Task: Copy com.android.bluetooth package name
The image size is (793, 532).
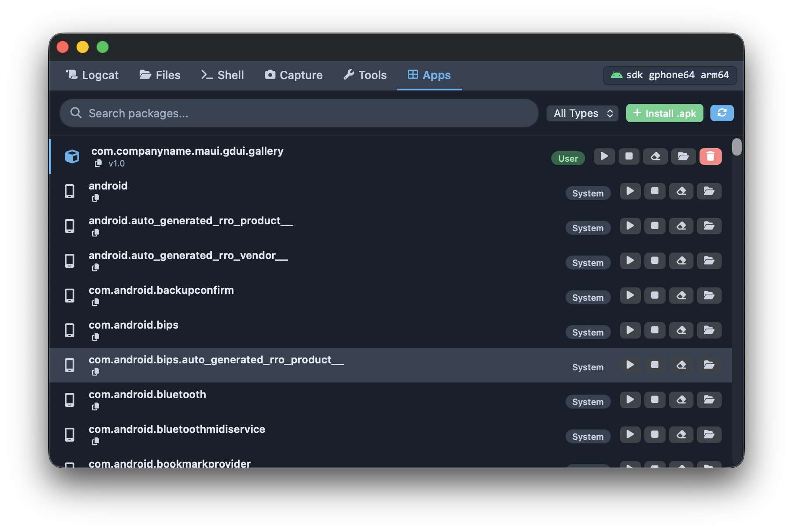Action: coord(96,407)
